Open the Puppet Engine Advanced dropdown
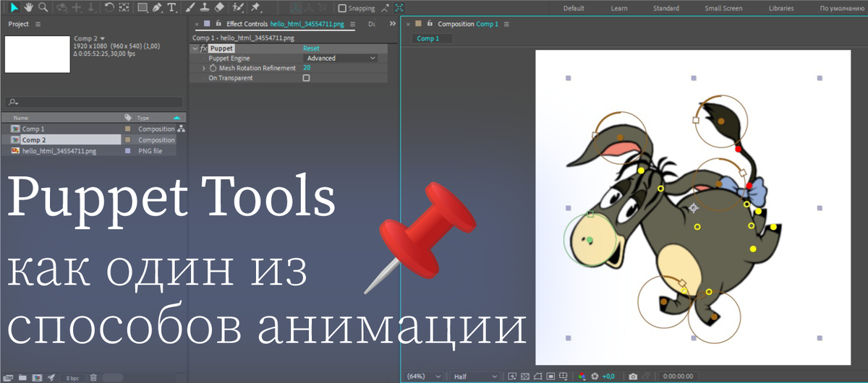Viewport: 868px width, 383px height. pyautogui.click(x=340, y=58)
